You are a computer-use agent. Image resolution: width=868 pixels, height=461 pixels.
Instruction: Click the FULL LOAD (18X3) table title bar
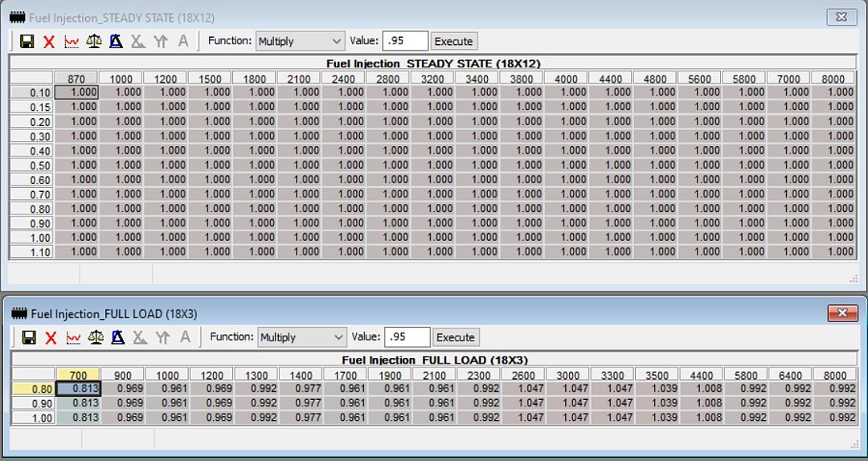435,360
